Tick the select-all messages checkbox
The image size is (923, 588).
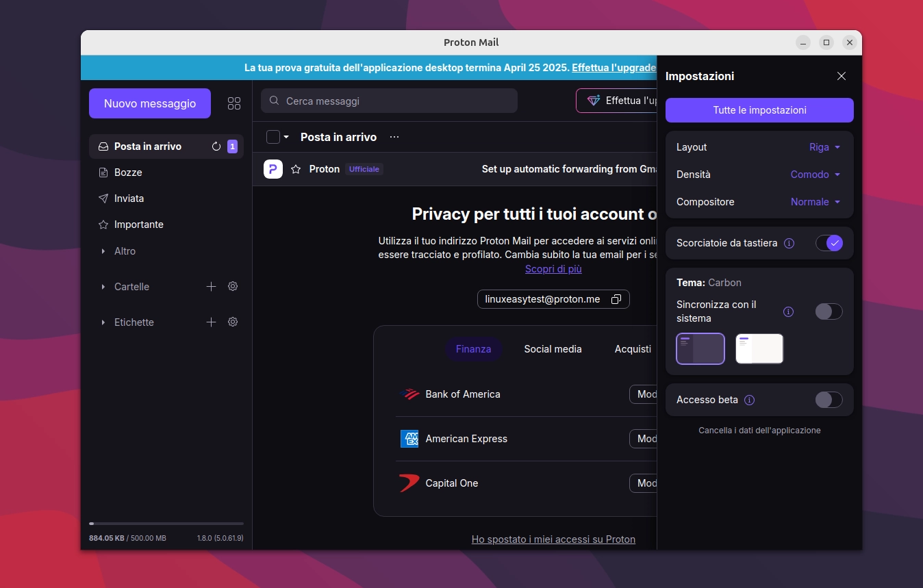tap(273, 137)
